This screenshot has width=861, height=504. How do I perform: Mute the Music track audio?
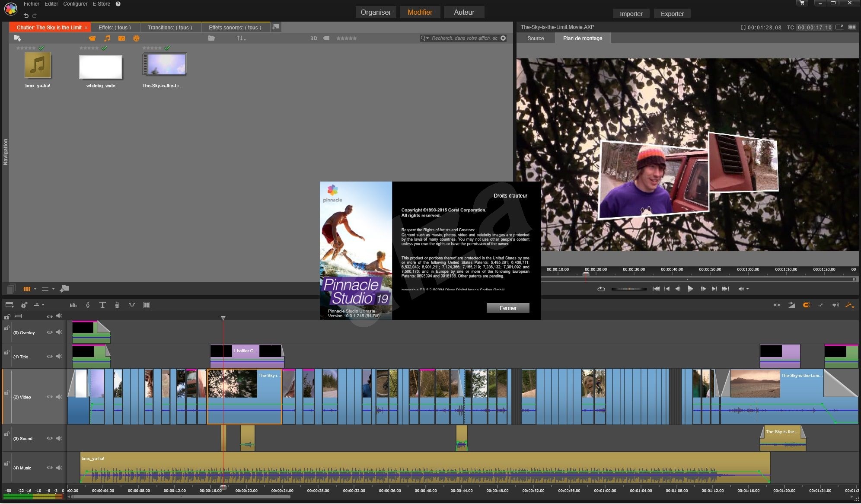[59, 468]
